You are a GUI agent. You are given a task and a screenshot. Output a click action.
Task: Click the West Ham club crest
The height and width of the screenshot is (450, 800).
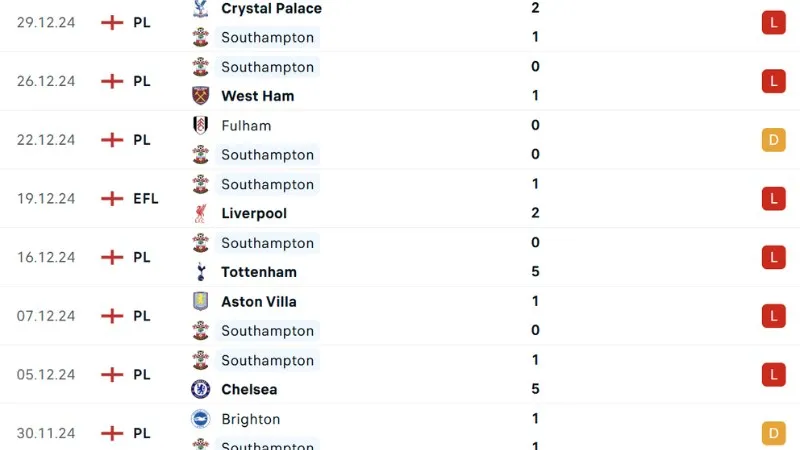[201, 96]
